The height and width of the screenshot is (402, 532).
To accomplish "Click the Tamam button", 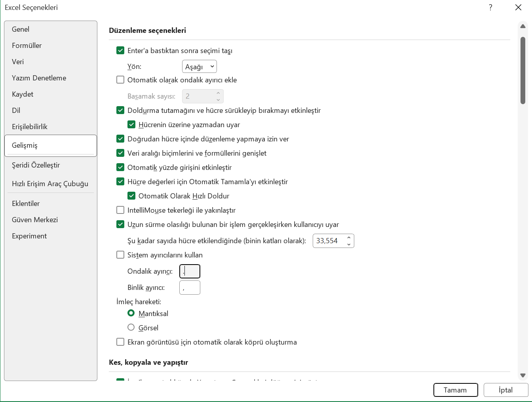I will coord(456,390).
